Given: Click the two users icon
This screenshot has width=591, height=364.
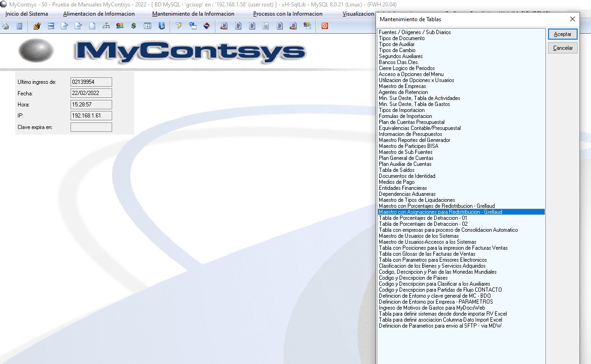Looking at the screenshot, I should click(x=120, y=26).
